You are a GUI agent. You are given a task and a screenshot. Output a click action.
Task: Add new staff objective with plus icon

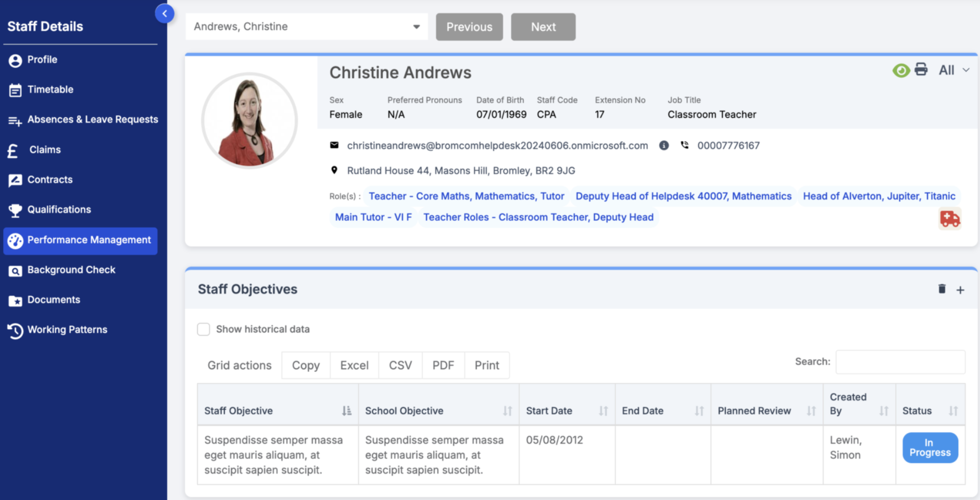[960, 290]
